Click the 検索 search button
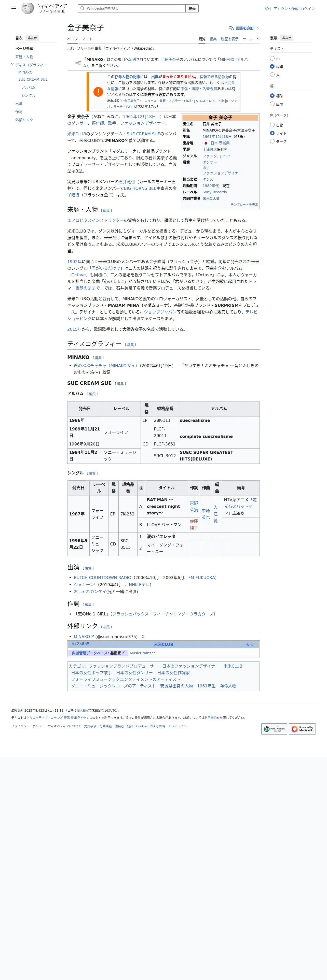Image resolution: width=327 pixels, height=980 pixels. 192,8
